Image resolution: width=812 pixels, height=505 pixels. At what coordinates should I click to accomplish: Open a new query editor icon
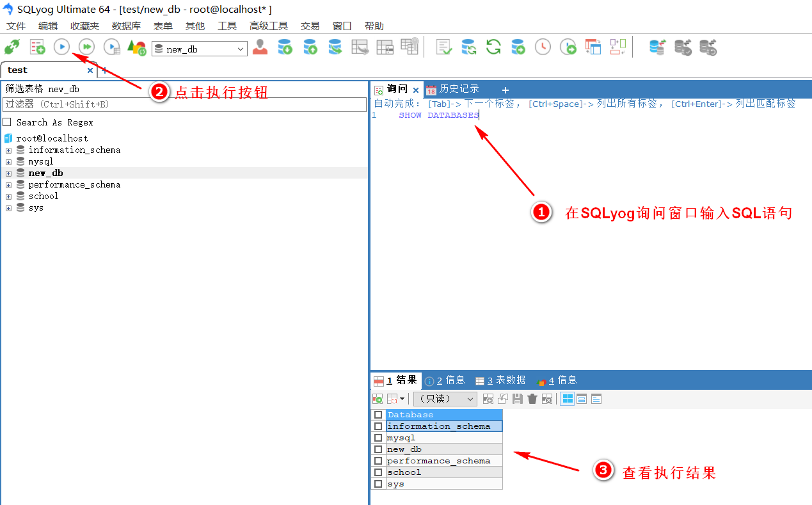37,47
